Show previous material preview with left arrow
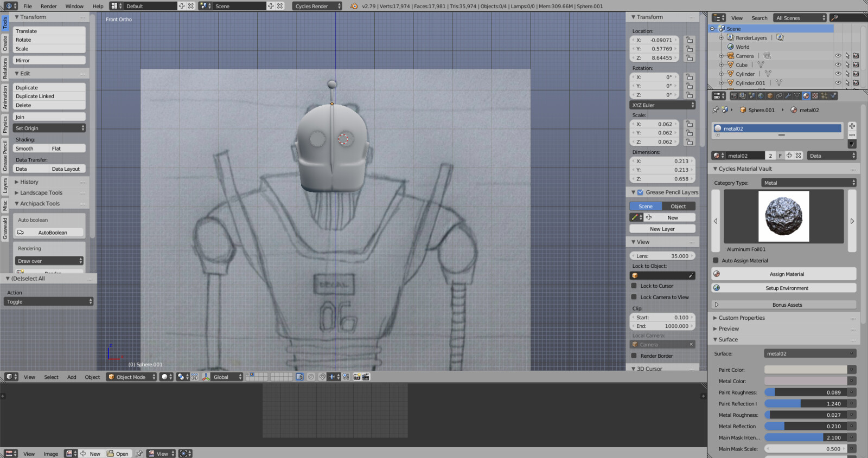The width and height of the screenshot is (868, 458). [x=716, y=221]
